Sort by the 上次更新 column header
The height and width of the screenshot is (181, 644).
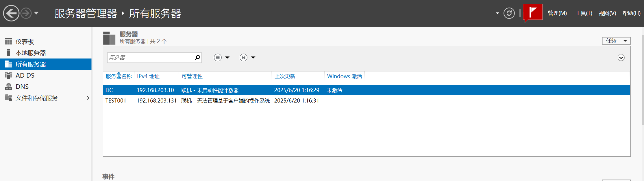coord(285,76)
